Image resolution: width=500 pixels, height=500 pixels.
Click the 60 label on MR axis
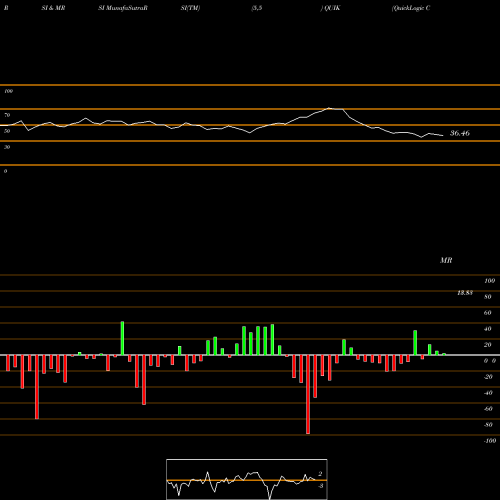488,313
